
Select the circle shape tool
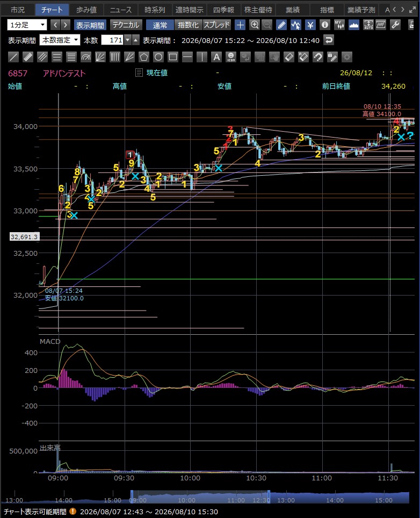click(158, 57)
